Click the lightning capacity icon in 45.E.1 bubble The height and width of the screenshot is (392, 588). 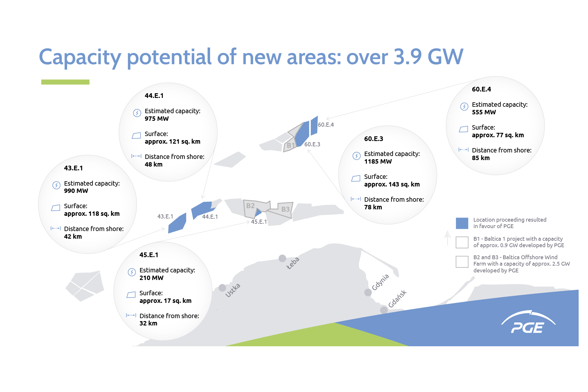[132, 272]
